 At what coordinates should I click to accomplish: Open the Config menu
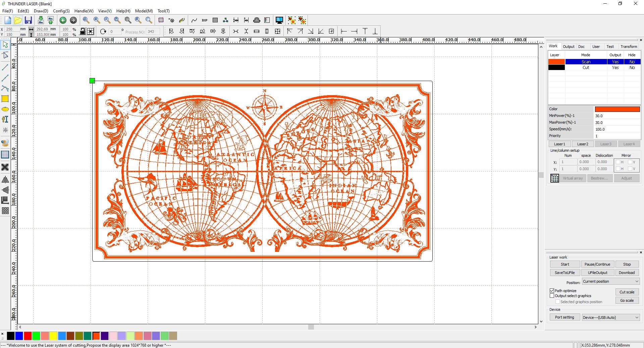(x=61, y=11)
